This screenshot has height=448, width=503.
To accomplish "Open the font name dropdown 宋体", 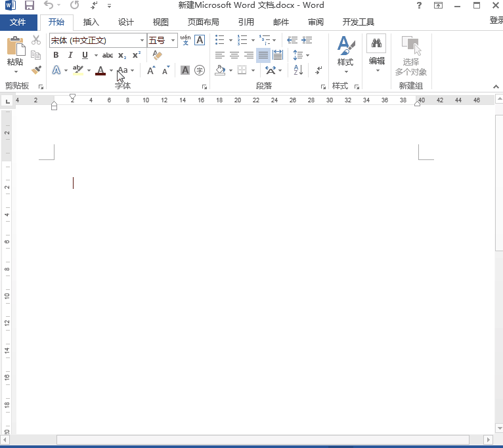I will [142, 41].
